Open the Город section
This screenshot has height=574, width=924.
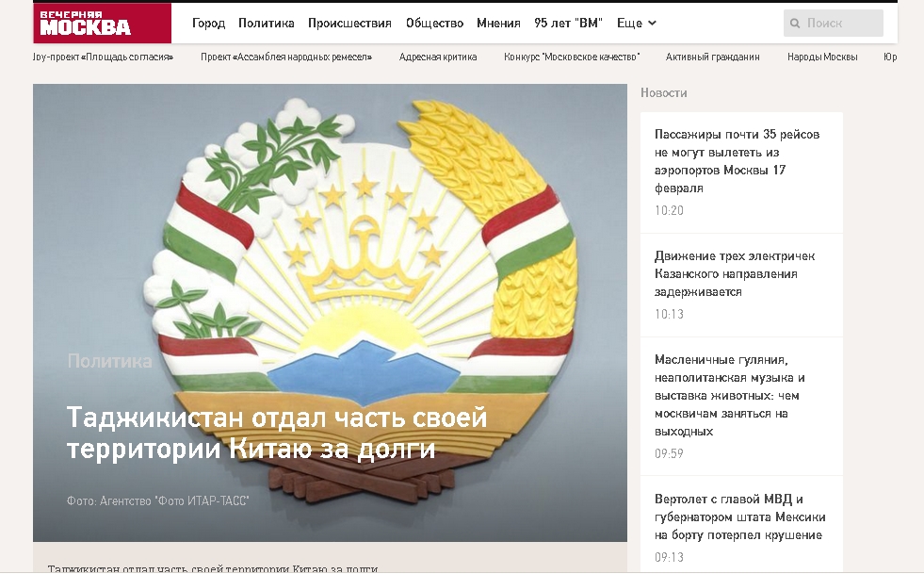point(208,23)
